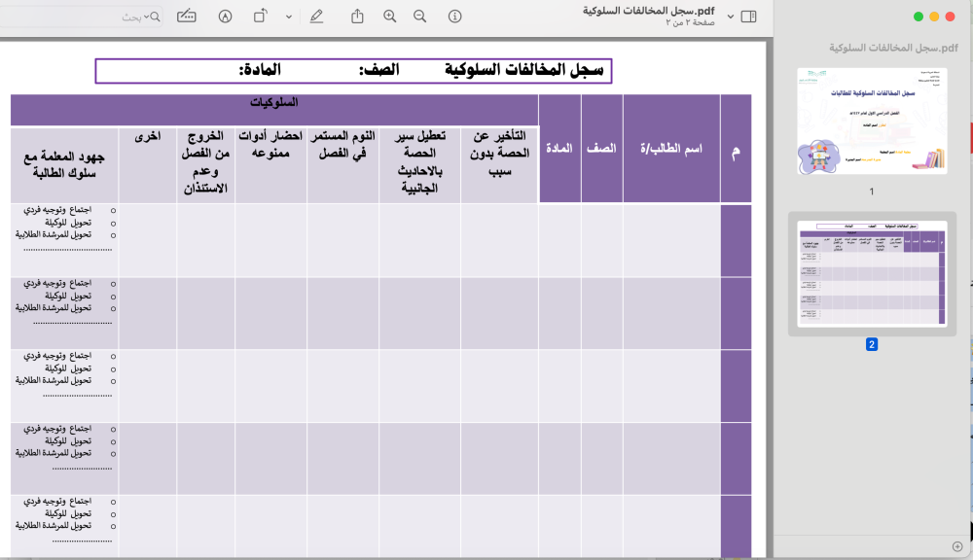Open the Inspector info icon
Image resolution: width=973 pixels, height=560 pixels.
[x=454, y=17]
